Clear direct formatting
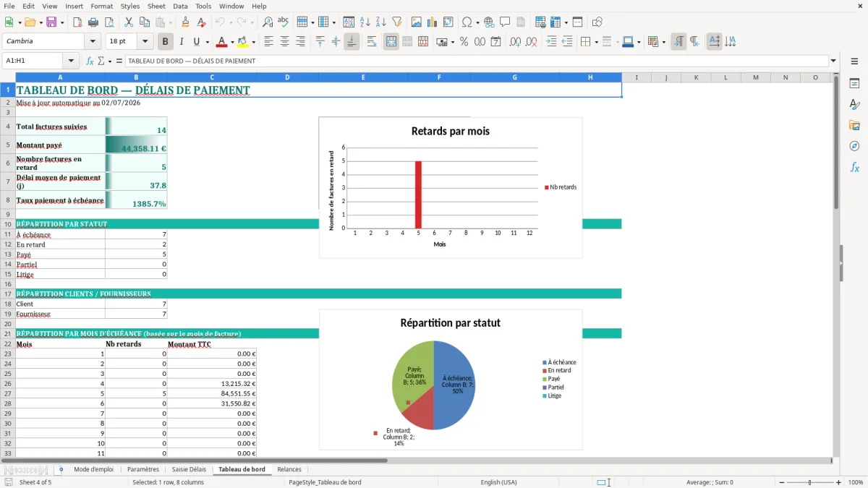This screenshot has width=868, height=488. [x=202, y=22]
